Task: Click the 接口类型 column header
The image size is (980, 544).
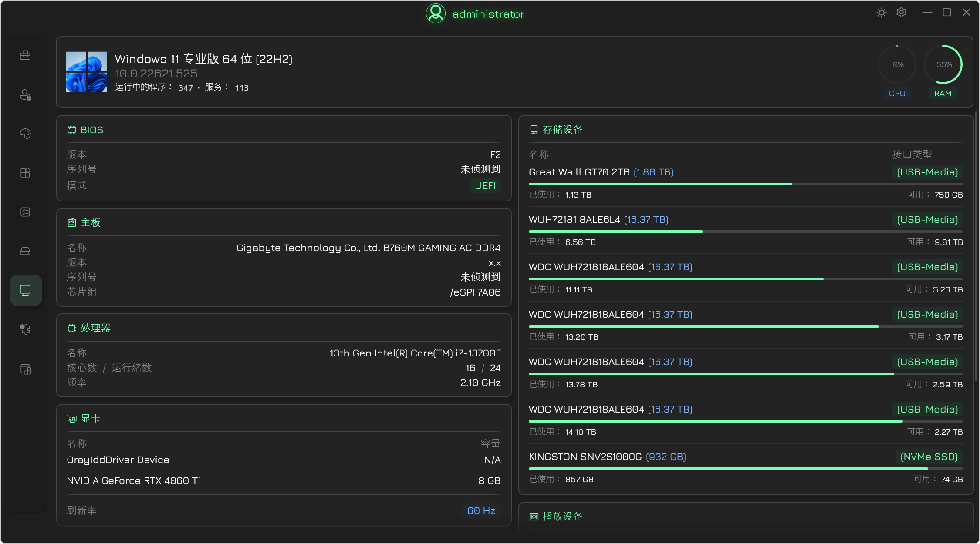Action: click(912, 154)
